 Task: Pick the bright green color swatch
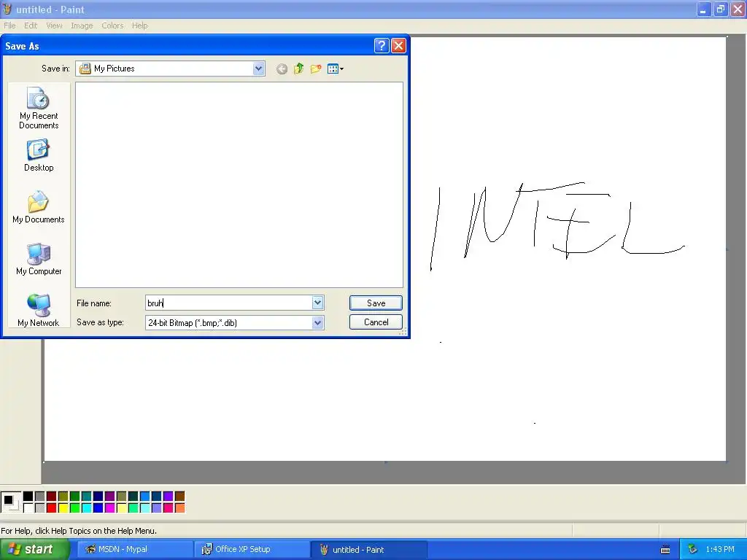pyautogui.click(x=75, y=508)
